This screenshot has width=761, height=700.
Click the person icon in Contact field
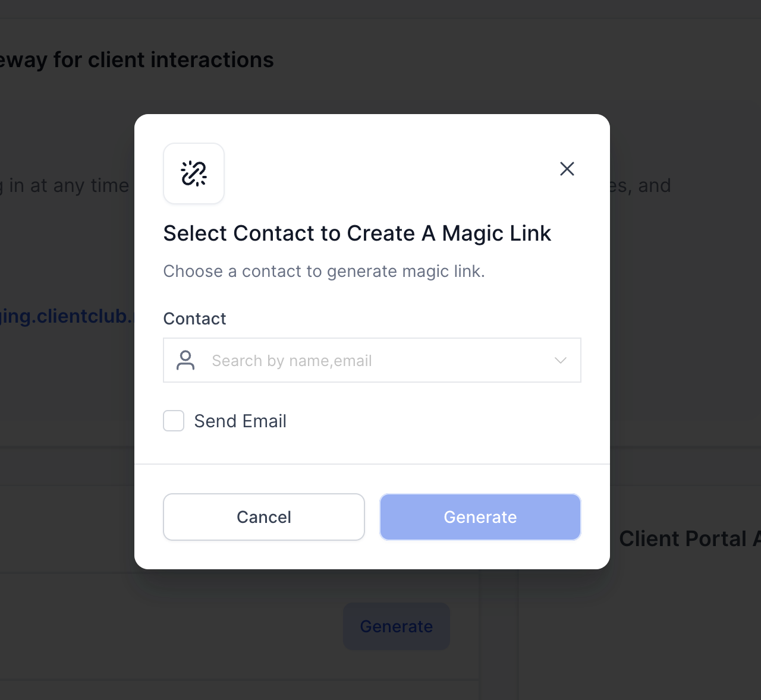pyautogui.click(x=185, y=360)
